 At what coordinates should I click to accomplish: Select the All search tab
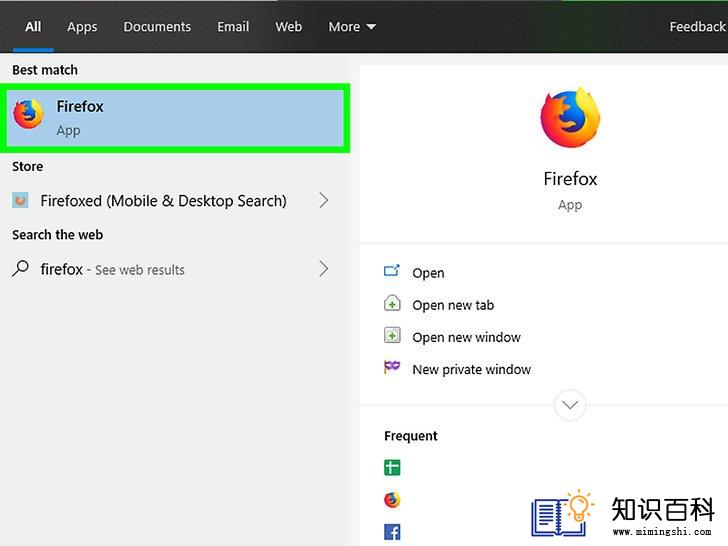[33, 26]
